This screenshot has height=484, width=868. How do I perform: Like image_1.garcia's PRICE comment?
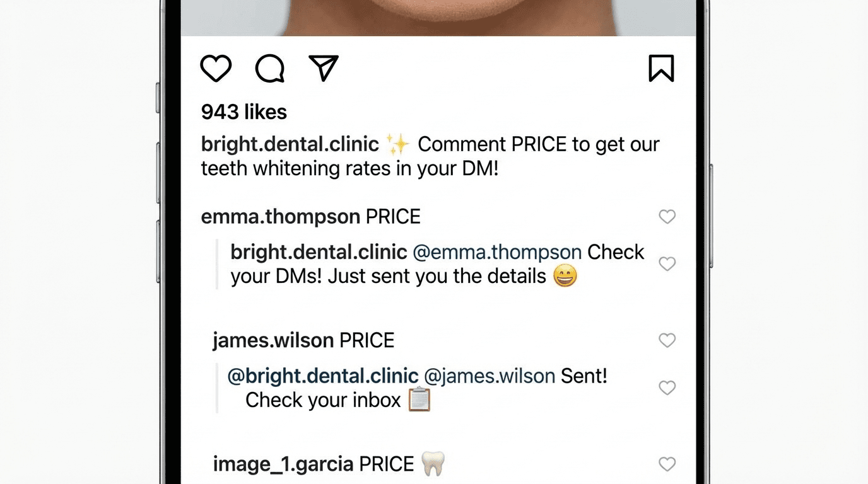click(667, 464)
